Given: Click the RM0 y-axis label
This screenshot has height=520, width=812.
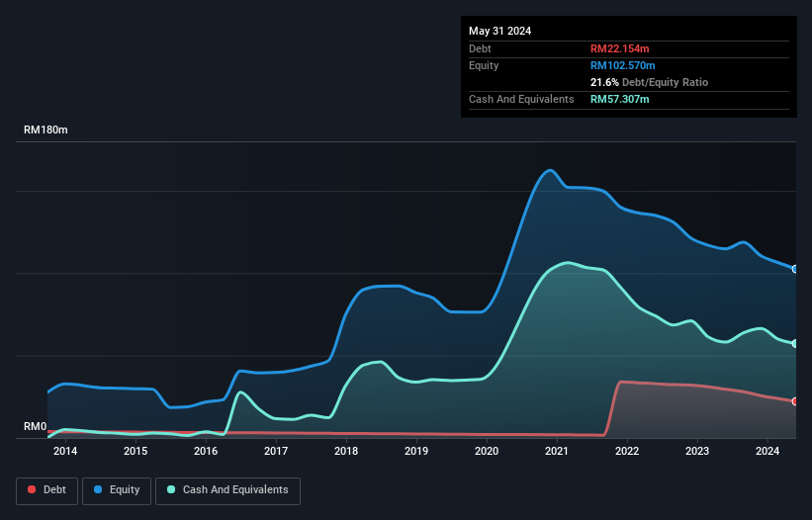Looking at the screenshot, I should (x=36, y=426).
